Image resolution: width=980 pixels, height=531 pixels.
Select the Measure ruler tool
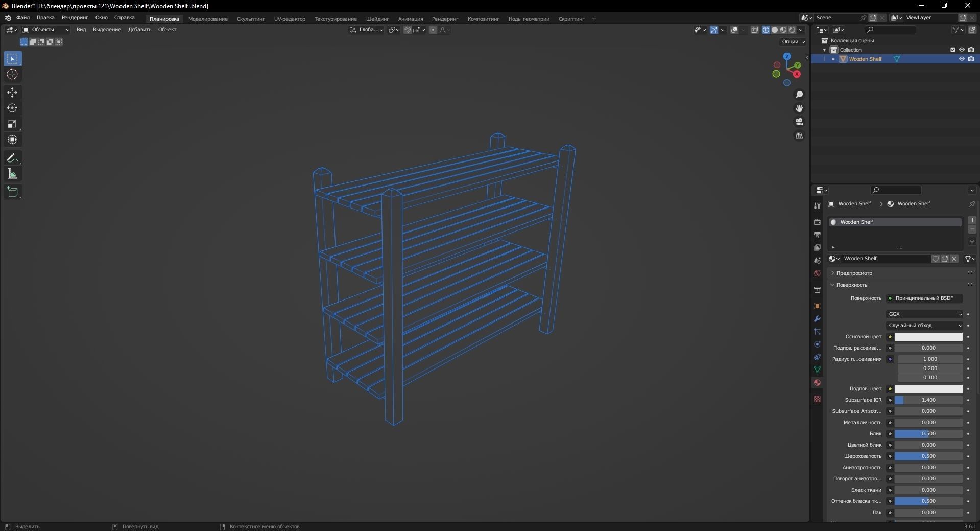click(x=12, y=174)
